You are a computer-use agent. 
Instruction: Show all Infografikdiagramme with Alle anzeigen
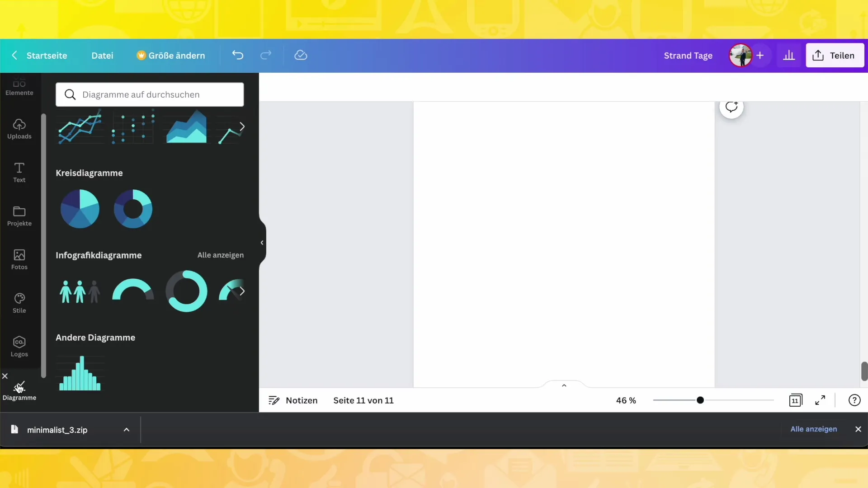(x=221, y=255)
